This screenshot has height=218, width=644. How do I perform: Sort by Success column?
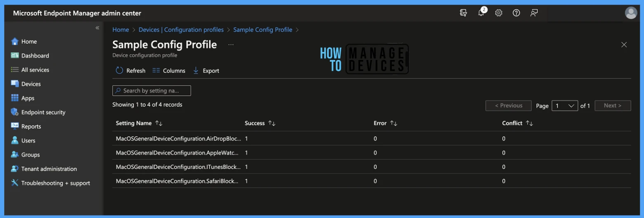tap(260, 123)
